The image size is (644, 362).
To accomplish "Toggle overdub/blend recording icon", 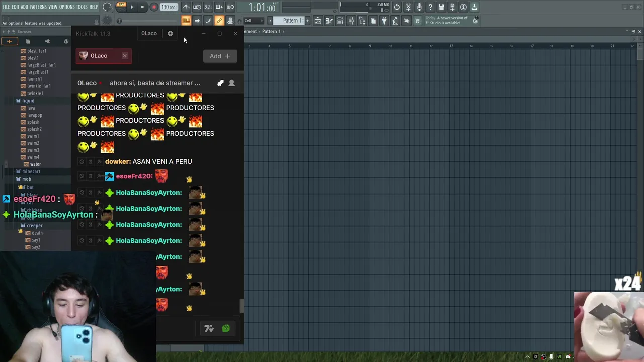I will [x=219, y=7].
